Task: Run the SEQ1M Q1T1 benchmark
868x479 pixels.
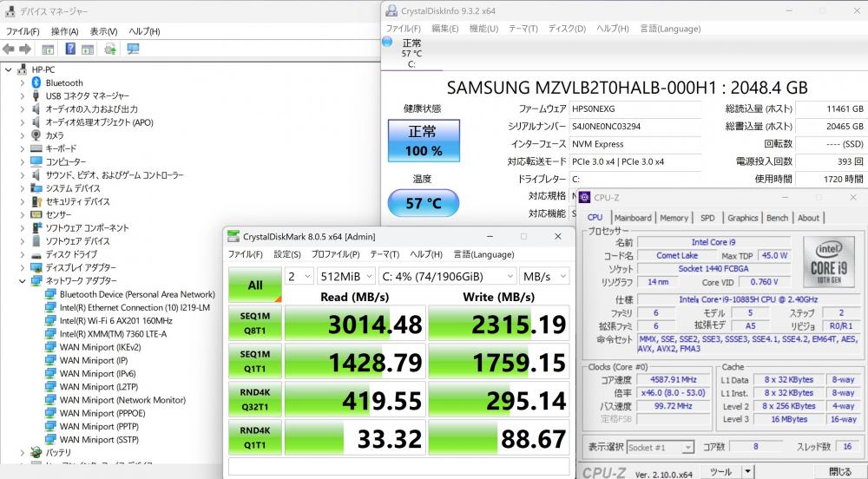Action: [254, 361]
